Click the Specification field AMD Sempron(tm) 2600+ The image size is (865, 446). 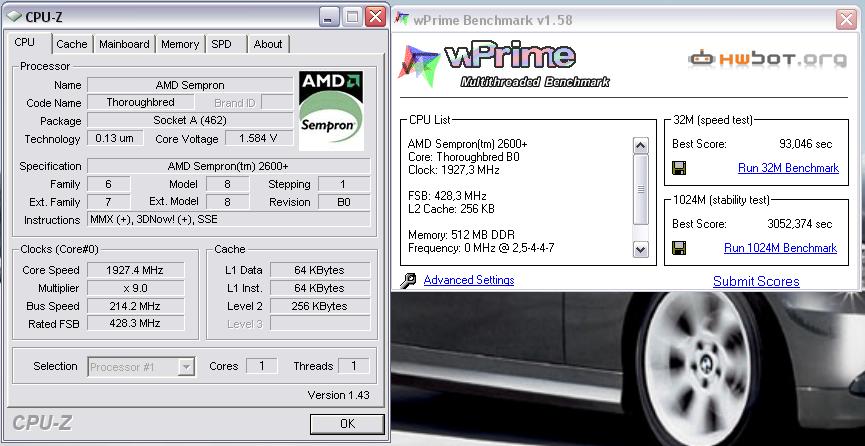click(228, 166)
